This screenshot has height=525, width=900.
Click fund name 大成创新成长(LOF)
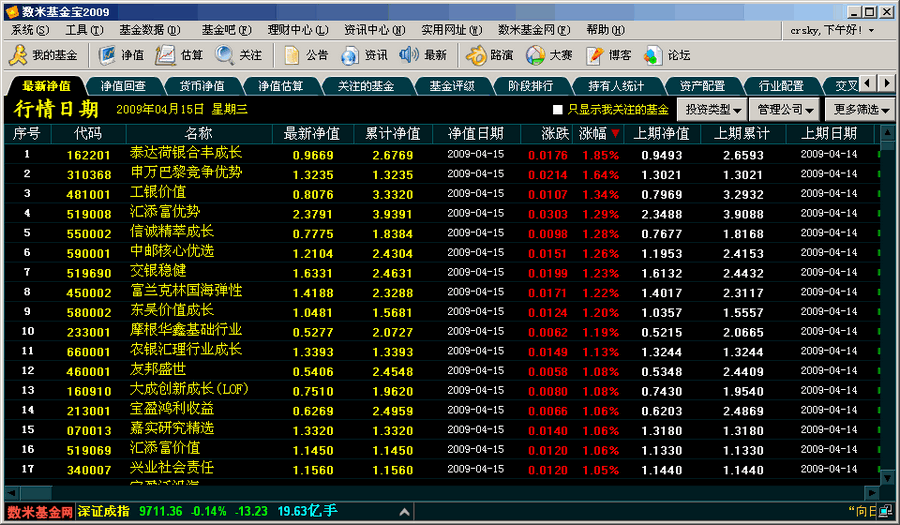(189, 389)
